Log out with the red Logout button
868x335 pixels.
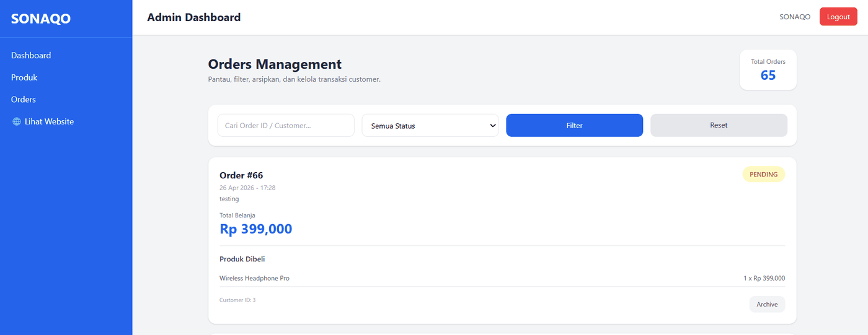838,17
